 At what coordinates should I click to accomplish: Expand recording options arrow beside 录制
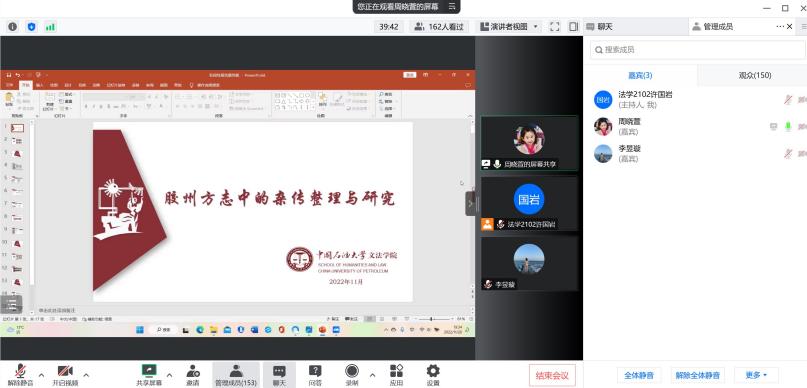click(372, 375)
